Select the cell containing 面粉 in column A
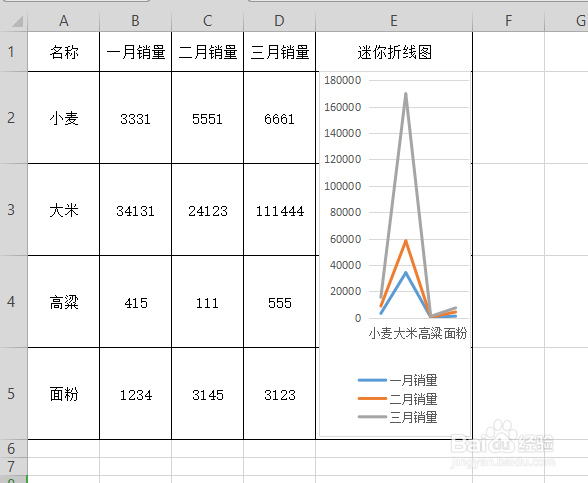 point(64,394)
